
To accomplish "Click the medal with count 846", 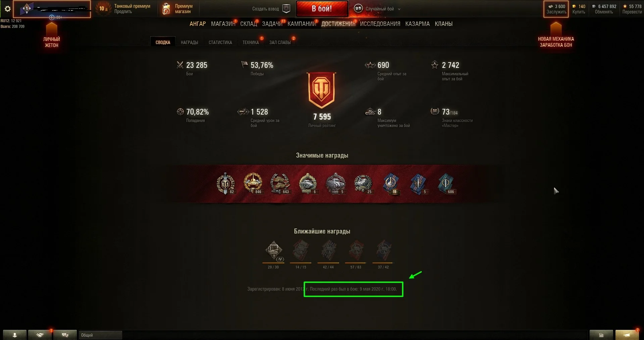I will pyautogui.click(x=253, y=183).
